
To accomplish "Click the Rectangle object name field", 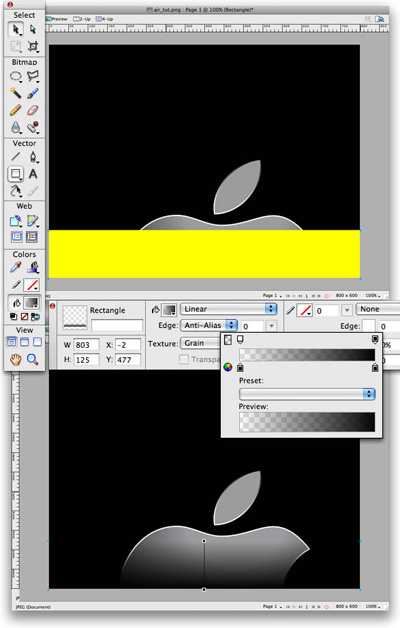I will (117, 325).
